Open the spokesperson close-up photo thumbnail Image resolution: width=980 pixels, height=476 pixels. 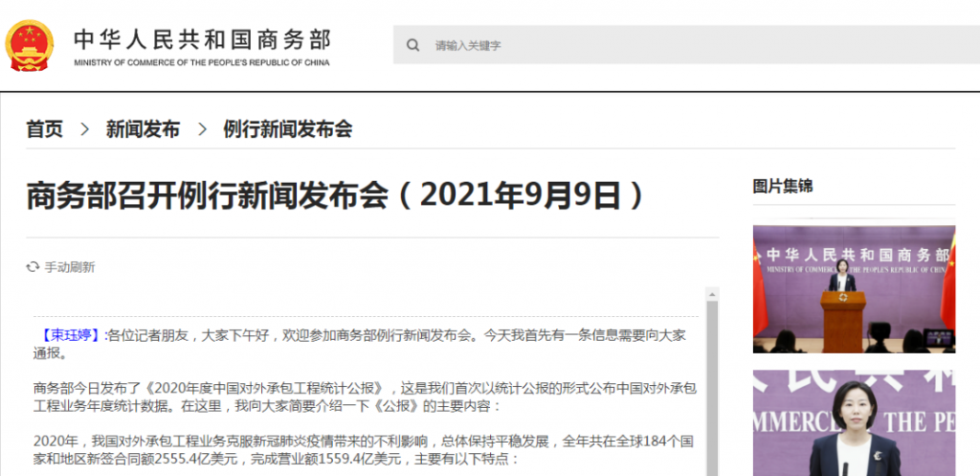coord(854,422)
